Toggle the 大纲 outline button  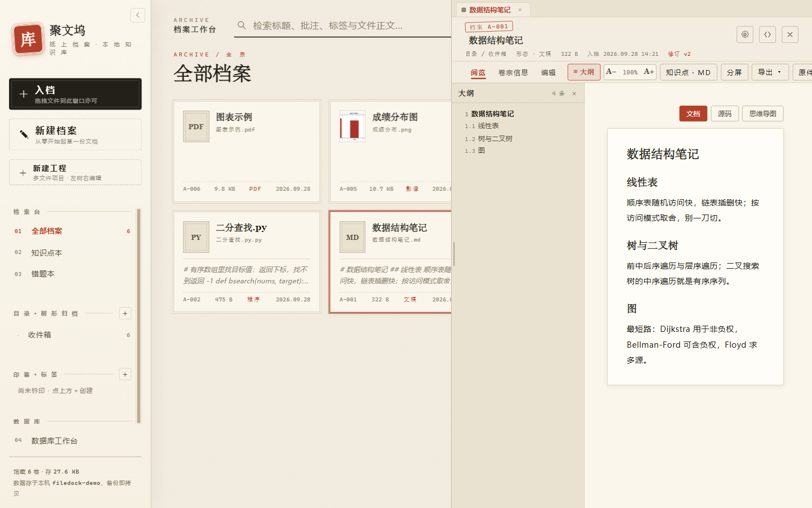[x=584, y=72]
